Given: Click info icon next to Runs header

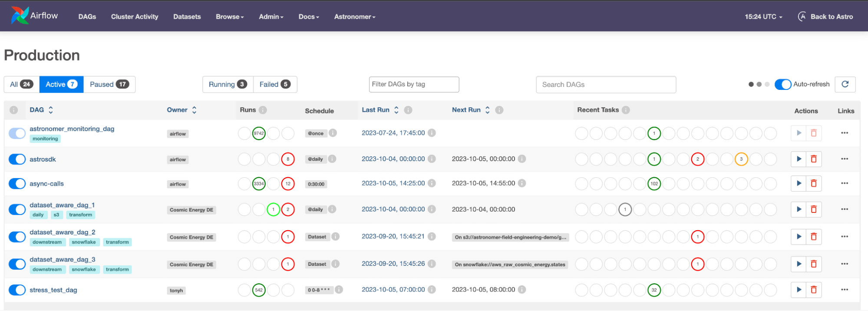Looking at the screenshot, I should pyautogui.click(x=263, y=110).
